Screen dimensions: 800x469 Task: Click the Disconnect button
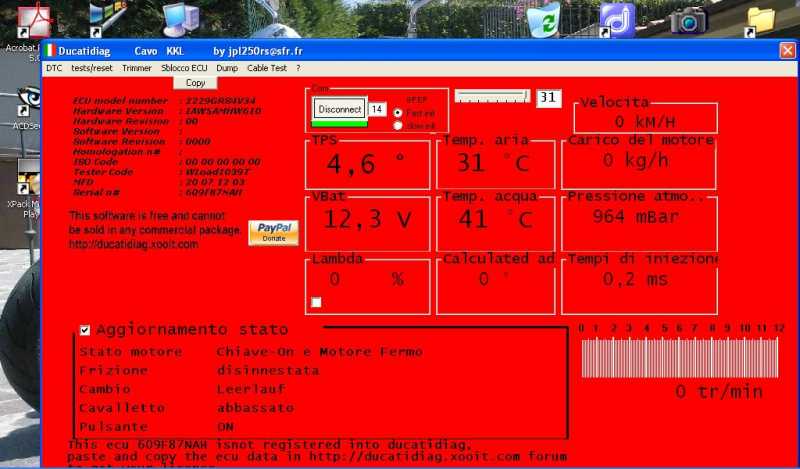coord(340,109)
